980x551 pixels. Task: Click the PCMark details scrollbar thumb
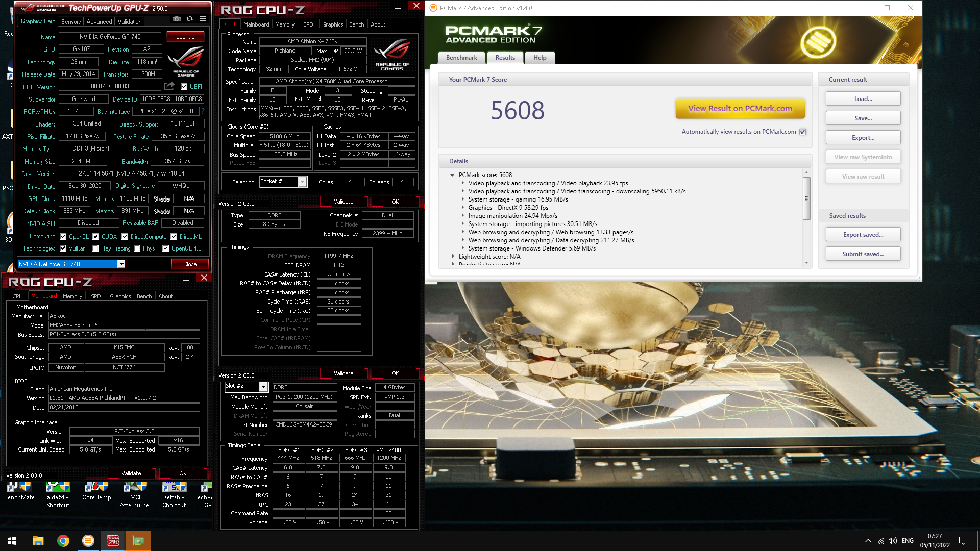tap(806, 198)
